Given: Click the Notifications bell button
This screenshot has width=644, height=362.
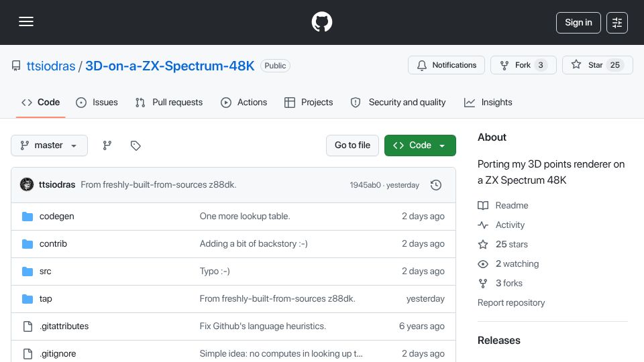Looking at the screenshot, I should click(x=447, y=65).
